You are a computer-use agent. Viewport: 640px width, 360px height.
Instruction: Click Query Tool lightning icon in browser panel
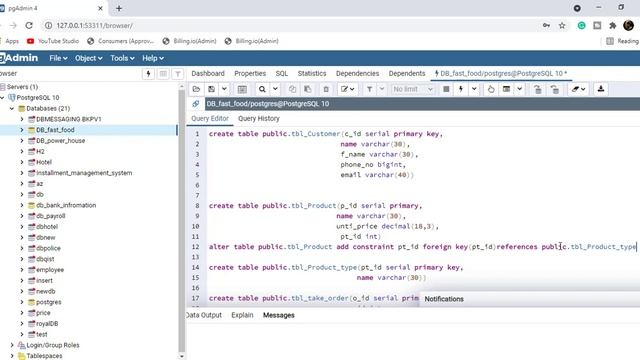pos(148,74)
